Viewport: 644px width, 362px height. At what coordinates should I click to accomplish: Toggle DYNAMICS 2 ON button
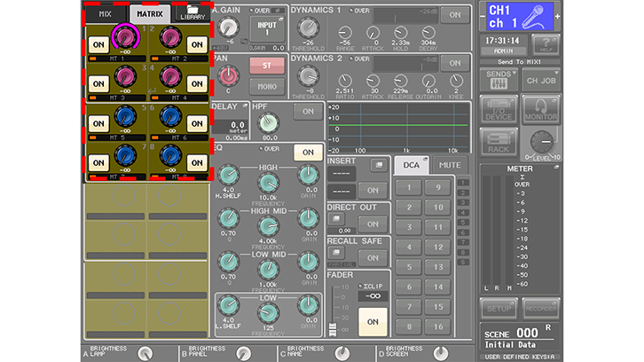point(455,63)
